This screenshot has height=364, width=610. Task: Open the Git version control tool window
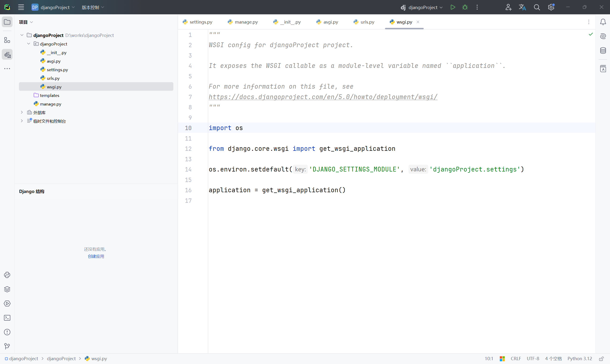click(x=7, y=346)
